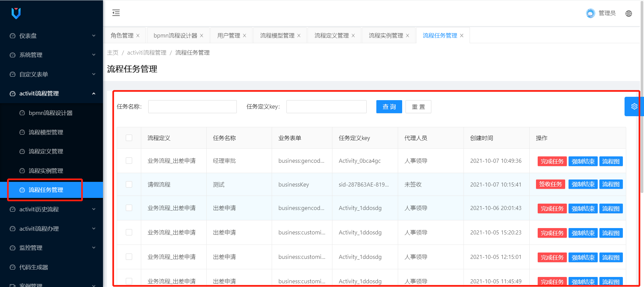The image size is (644, 287).
Task: Switch to the 流程定义管理 tab
Action: 332,35
